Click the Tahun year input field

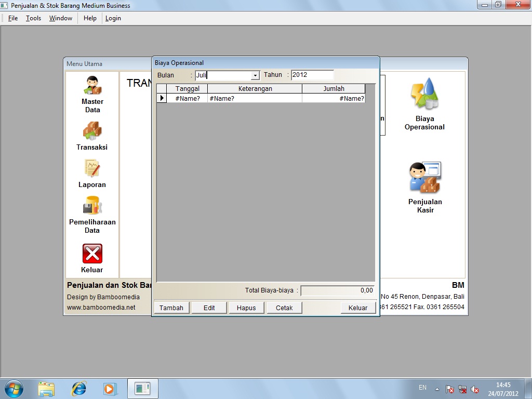pos(312,75)
